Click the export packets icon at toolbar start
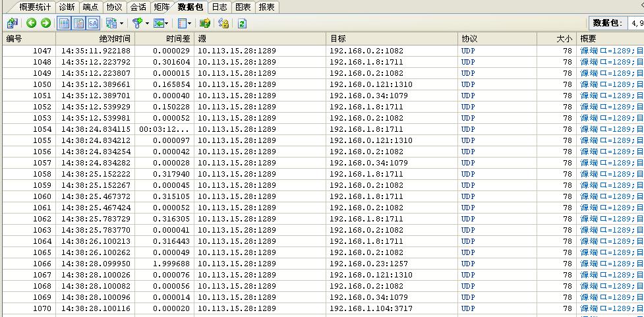 point(12,23)
